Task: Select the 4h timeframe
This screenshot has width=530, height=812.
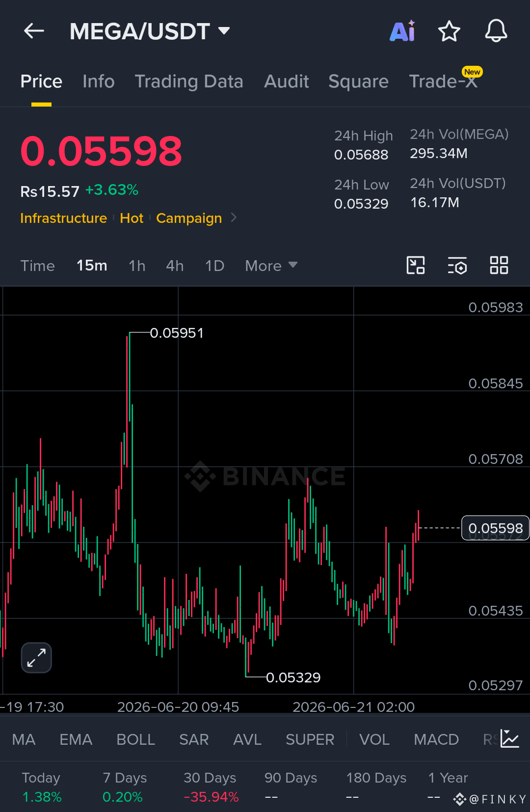Action: coord(175,266)
